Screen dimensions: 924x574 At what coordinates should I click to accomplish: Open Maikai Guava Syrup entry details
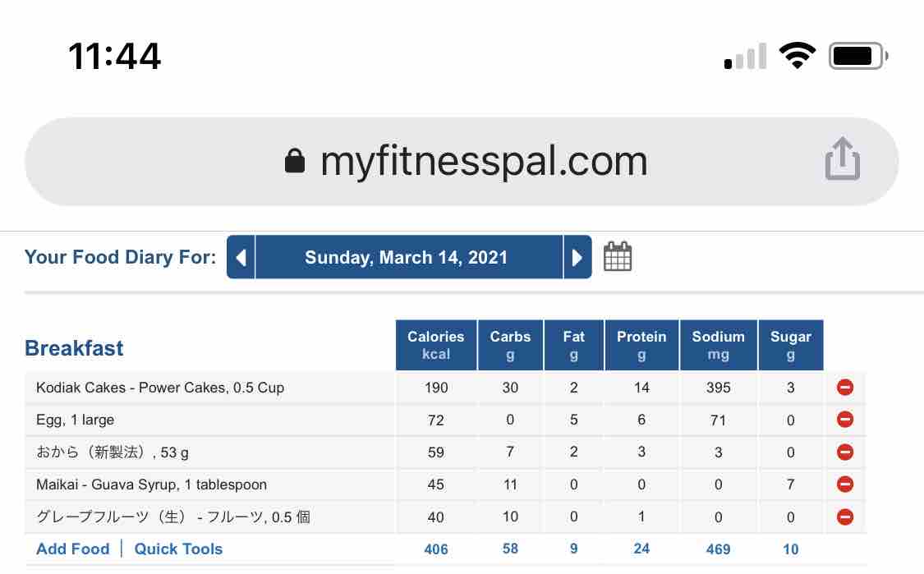151,484
